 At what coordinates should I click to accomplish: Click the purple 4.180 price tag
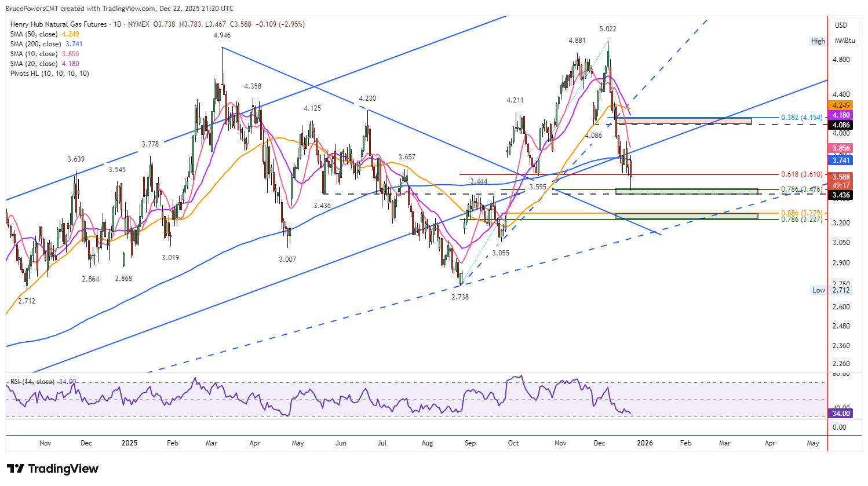(x=841, y=115)
